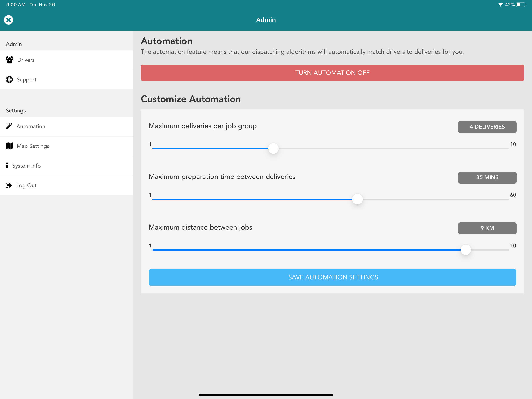
Task: Click the 4 DELIVERIES value badge
Action: pos(487,127)
